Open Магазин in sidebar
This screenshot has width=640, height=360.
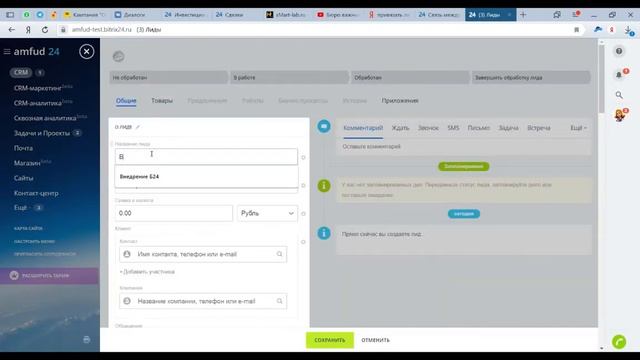[27, 163]
